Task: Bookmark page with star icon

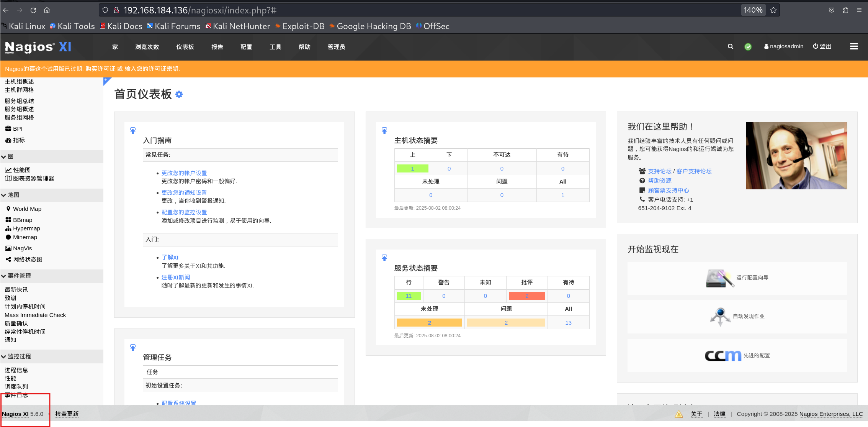Action: pyautogui.click(x=773, y=10)
